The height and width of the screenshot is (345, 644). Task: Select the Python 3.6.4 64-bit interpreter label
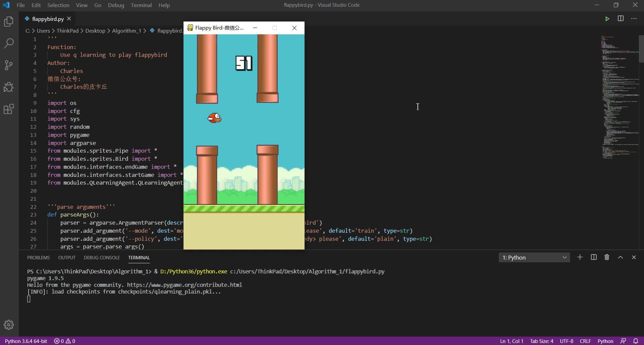(x=26, y=341)
